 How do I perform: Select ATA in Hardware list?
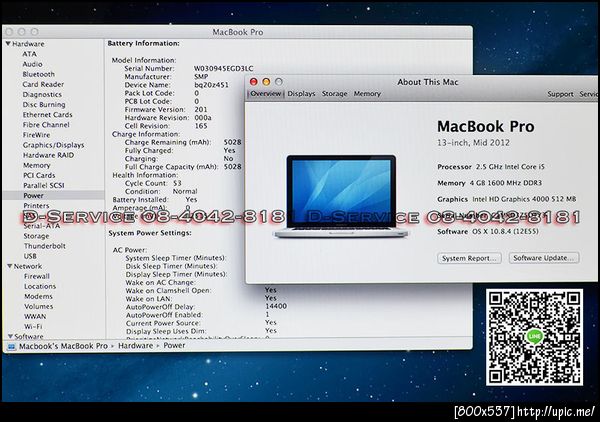point(29,54)
